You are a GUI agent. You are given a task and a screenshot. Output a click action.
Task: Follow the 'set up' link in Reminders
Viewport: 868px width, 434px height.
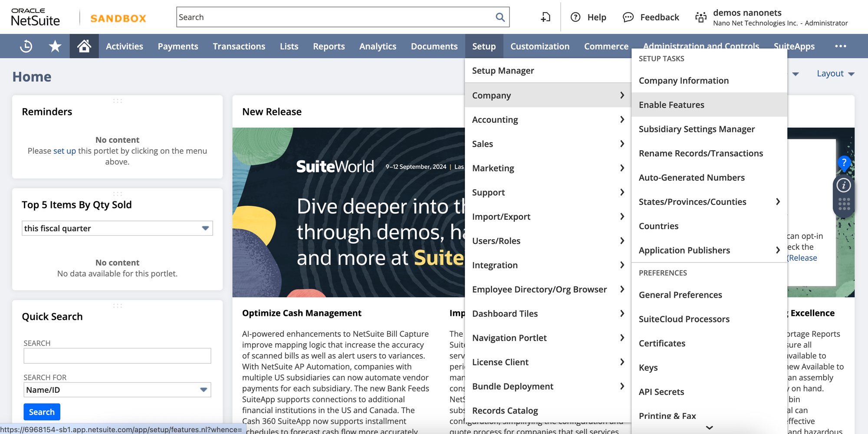pyautogui.click(x=64, y=151)
